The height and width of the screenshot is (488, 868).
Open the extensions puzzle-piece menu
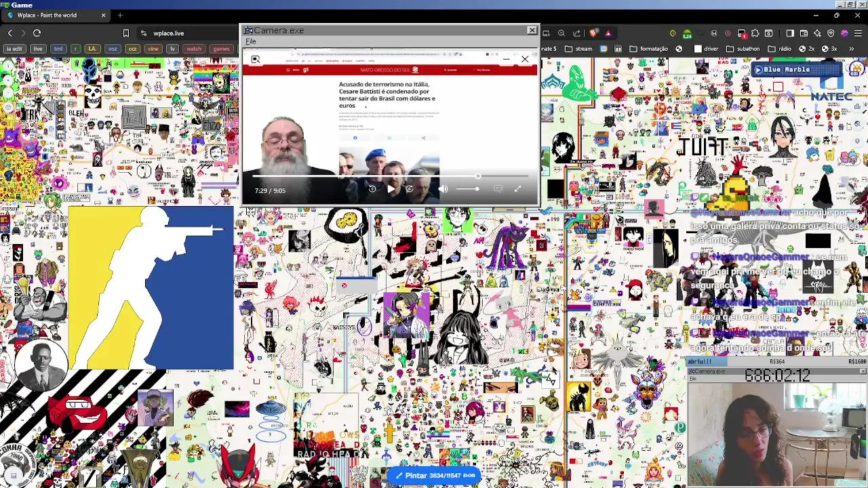(755, 33)
